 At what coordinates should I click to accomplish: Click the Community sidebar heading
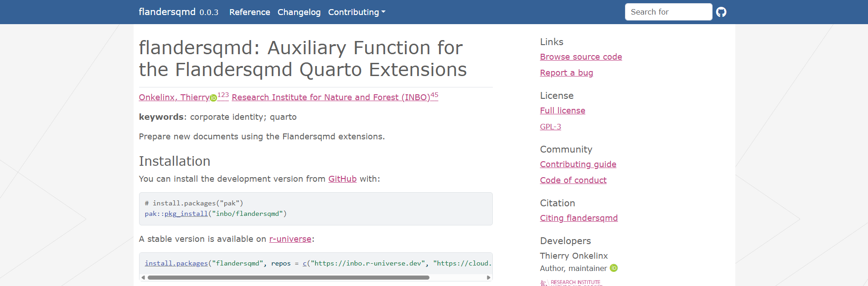[566, 149]
